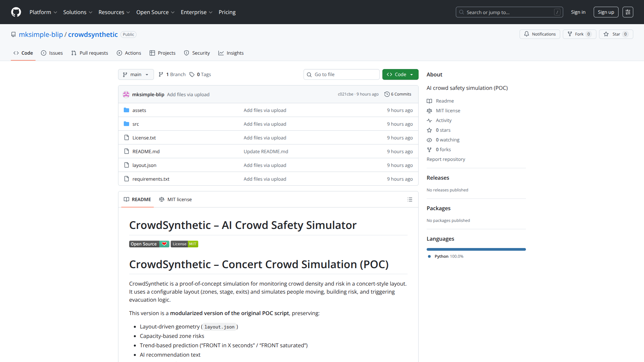Image resolution: width=644 pixels, height=362 pixels.
Task: Click the Open Source heart badge
Action: click(149, 244)
